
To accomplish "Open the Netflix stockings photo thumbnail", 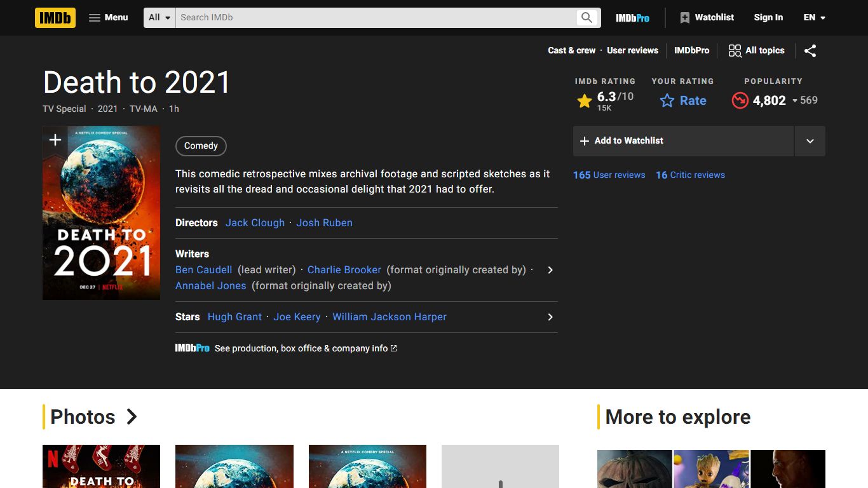I will 101,466.
